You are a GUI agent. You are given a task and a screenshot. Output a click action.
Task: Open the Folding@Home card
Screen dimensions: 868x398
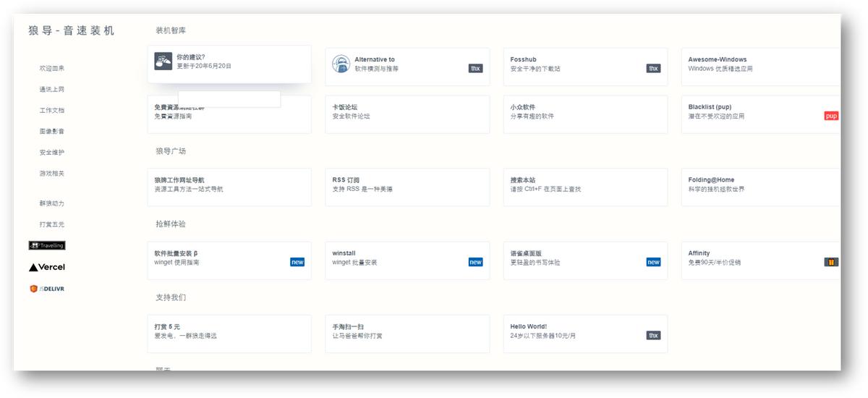[761, 187]
